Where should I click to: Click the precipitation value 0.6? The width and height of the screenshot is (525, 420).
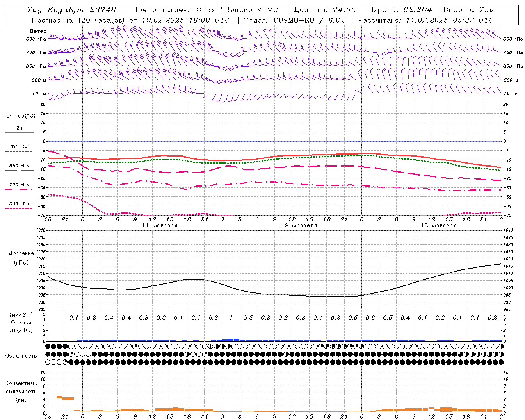pyautogui.click(x=370, y=317)
